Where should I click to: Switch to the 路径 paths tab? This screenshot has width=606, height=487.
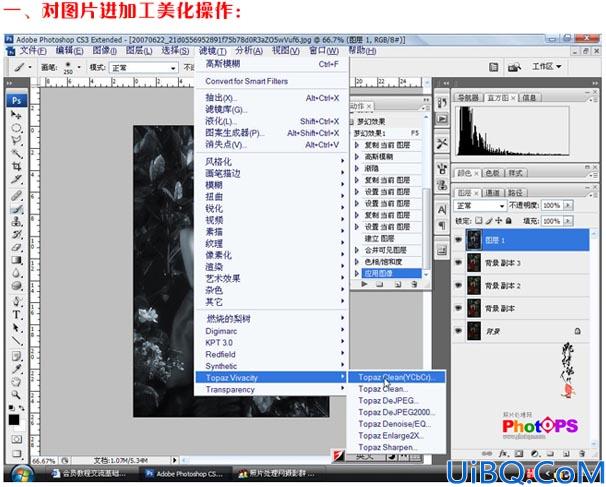point(515,192)
